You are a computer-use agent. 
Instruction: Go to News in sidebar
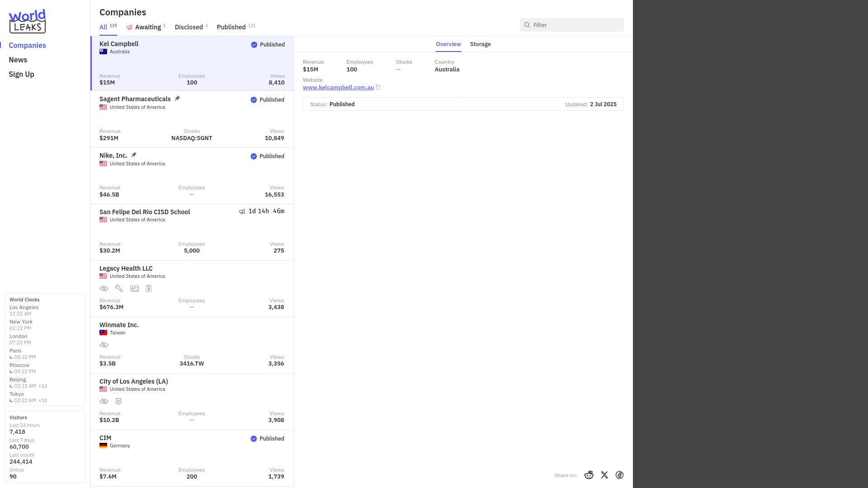(18, 60)
